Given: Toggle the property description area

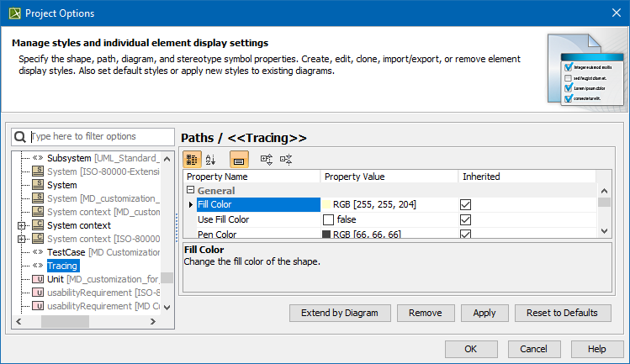Looking at the screenshot, I should click(239, 158).
